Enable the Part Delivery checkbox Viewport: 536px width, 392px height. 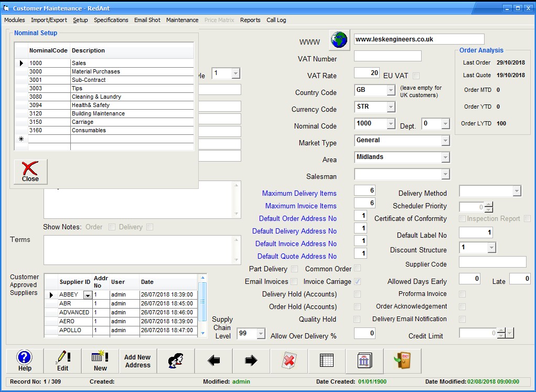tap(294, 269)
